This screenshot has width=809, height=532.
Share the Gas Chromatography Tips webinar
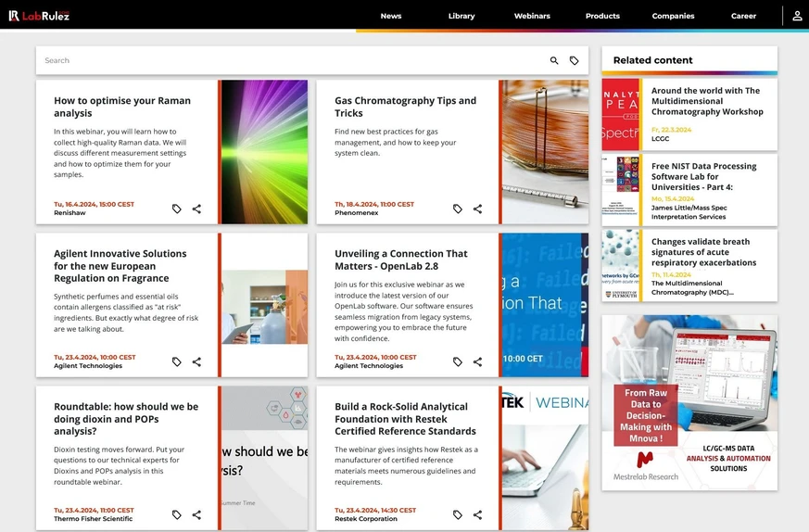click(478, 209)
